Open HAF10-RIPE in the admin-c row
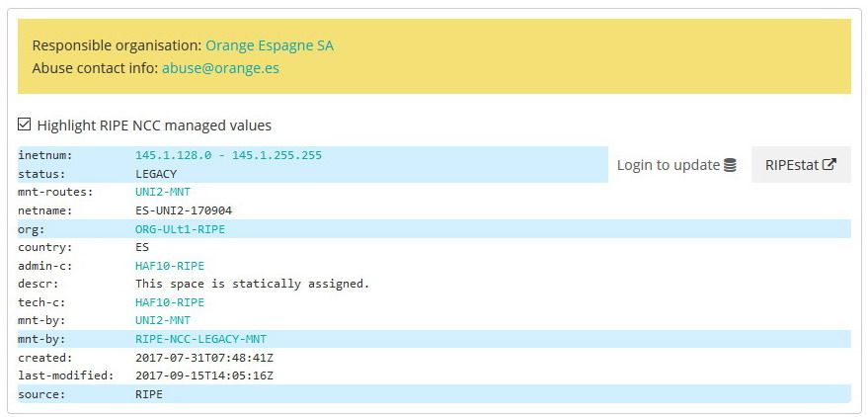Image resolution: width=868 pixels, height=417 pixels. pyautogui.click(x=170, y=266)
